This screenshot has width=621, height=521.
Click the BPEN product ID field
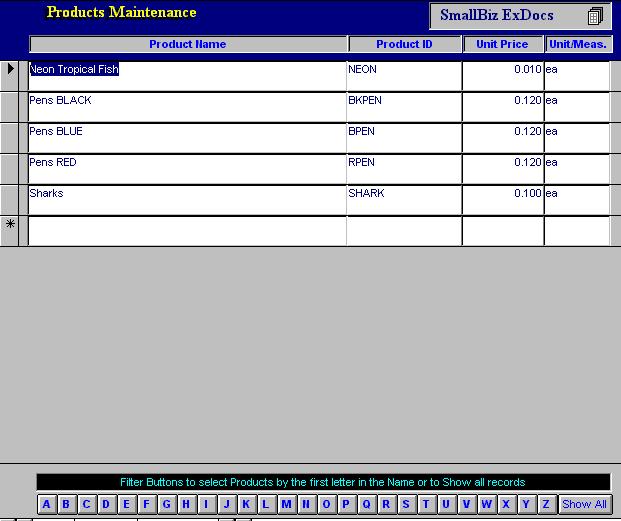coord(403,137)
